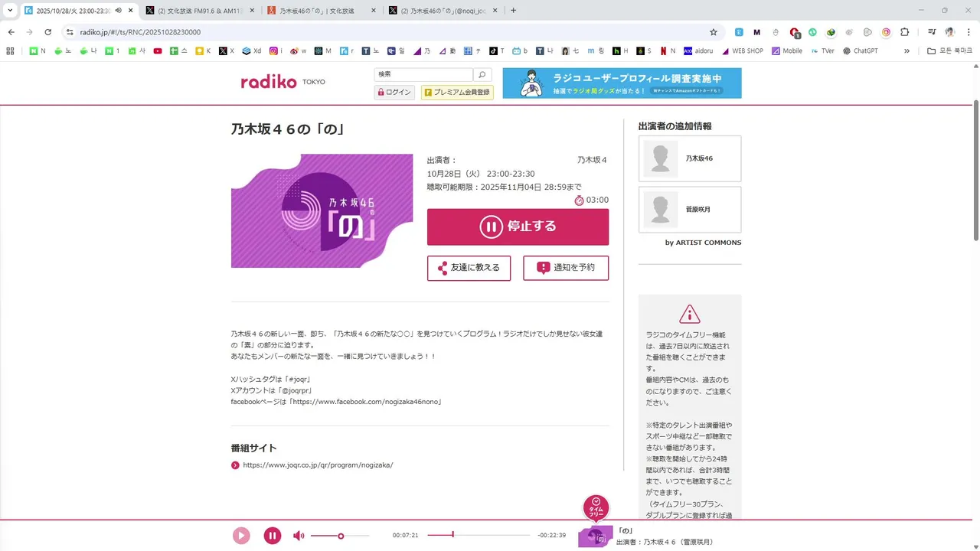The width and height of the screenshot is (980, 551).
Task: Click the 出演者の追加情報 heading
Action: [675, 126]
